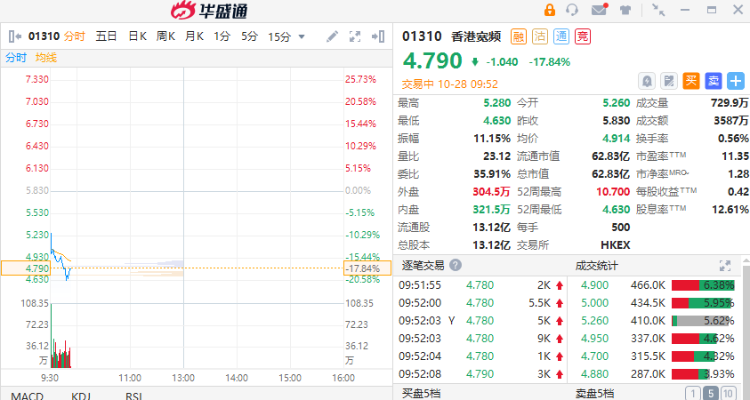750x400 pixels.
Task: Click the price alert bell icon
Action: pyautogui.click(x=646, y=80)
